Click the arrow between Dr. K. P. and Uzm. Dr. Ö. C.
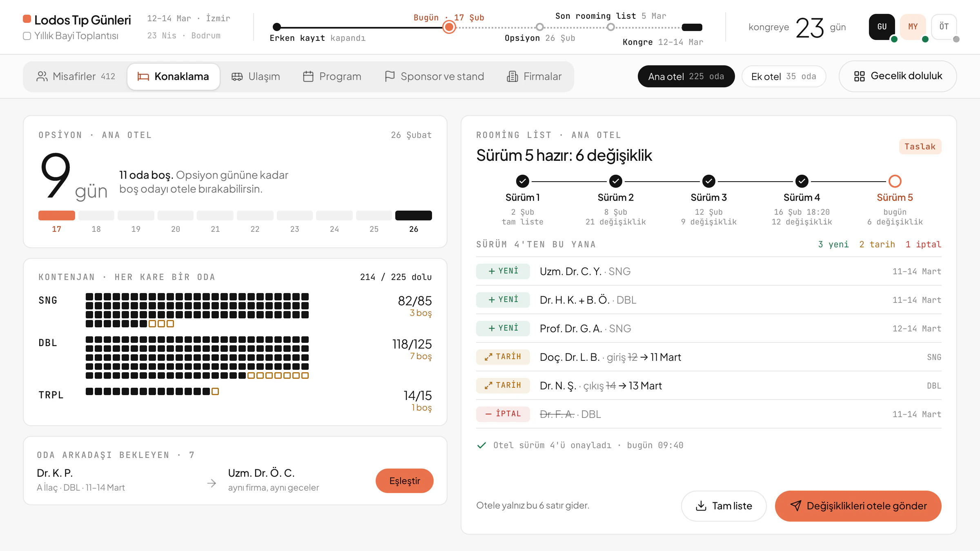 pos(212,483)
